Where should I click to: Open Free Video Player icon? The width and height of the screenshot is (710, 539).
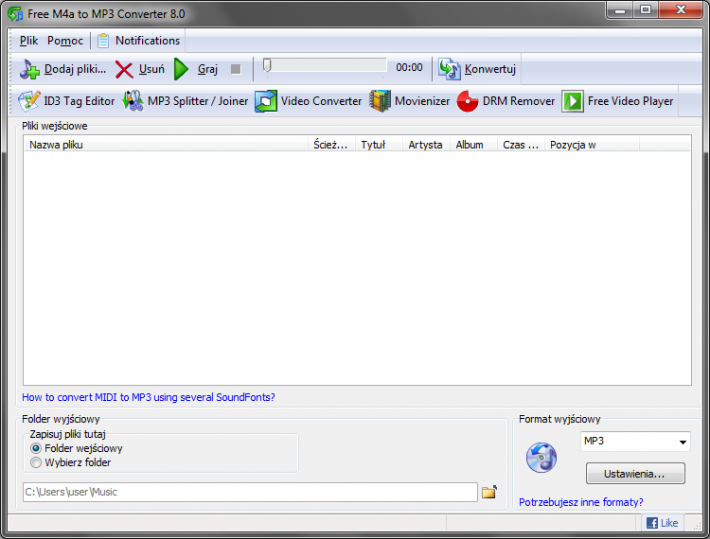coord(573,101)
